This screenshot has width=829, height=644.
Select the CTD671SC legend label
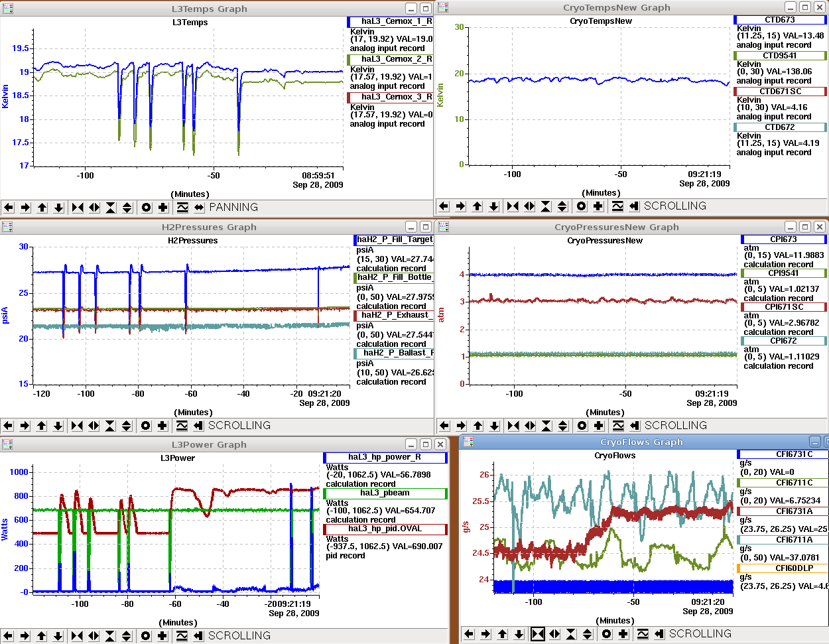780,92
